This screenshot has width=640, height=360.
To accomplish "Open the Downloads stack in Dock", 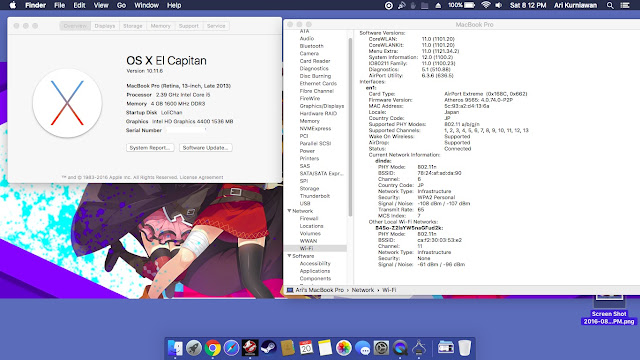I will (446, 348).
